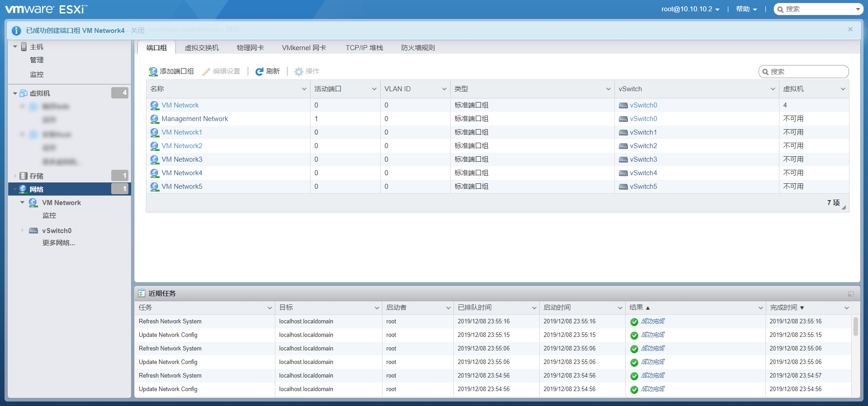Open the VM Network1 port group link
Image resolution: width=868 pixels, height=406 pixels.
[182, 132]
